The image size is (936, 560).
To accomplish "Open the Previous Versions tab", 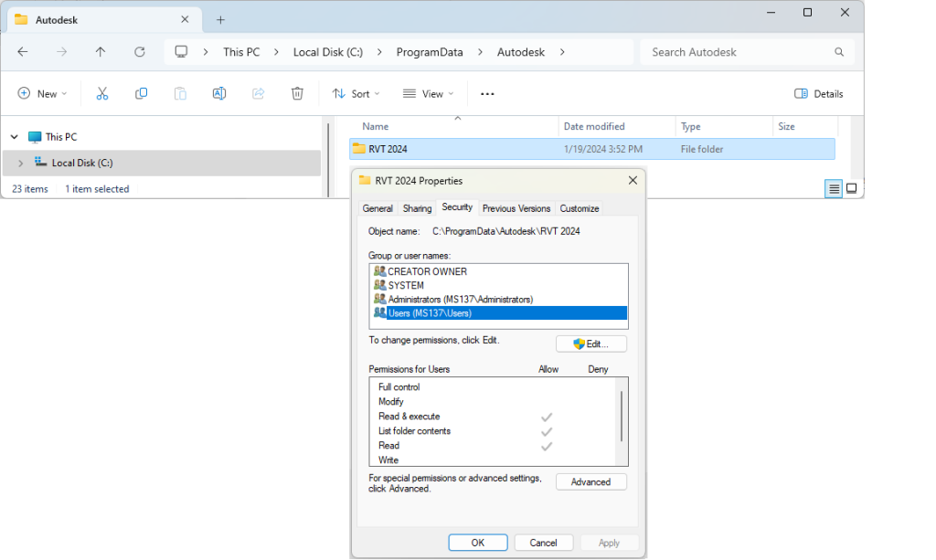I will point(516,208).
